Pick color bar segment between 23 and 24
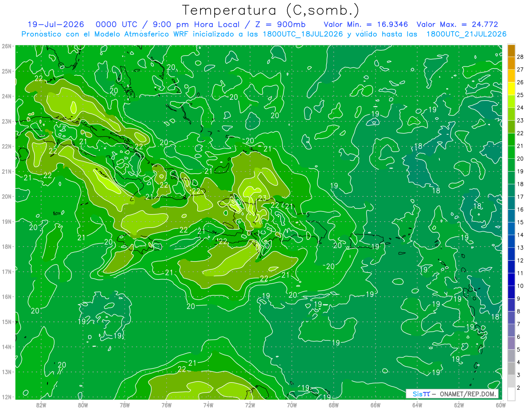This screenshot has width=532, height=411. pos(511,114)
